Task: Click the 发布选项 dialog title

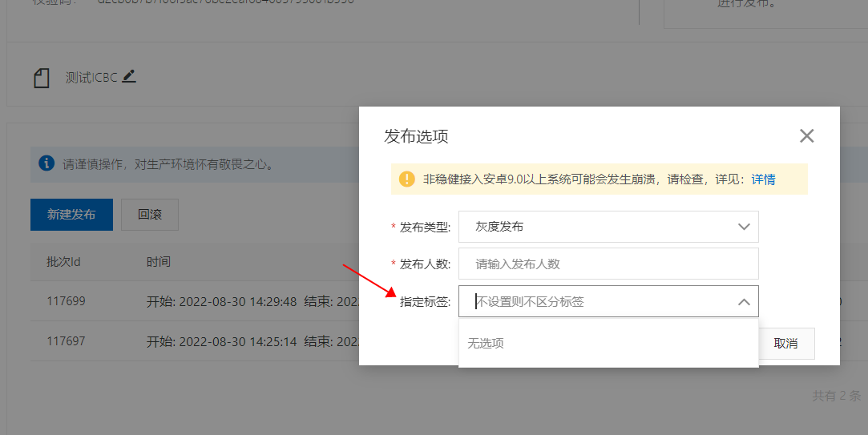Action: 416,136
